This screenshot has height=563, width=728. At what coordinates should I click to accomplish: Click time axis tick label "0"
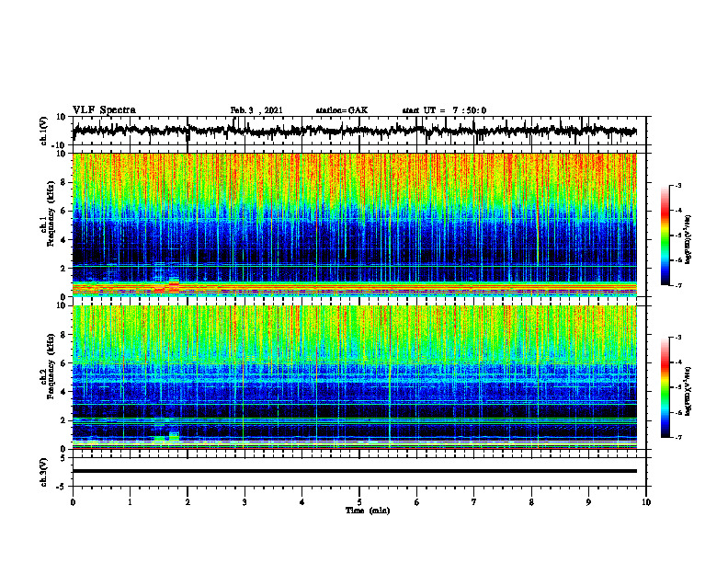tap(73, 502)
